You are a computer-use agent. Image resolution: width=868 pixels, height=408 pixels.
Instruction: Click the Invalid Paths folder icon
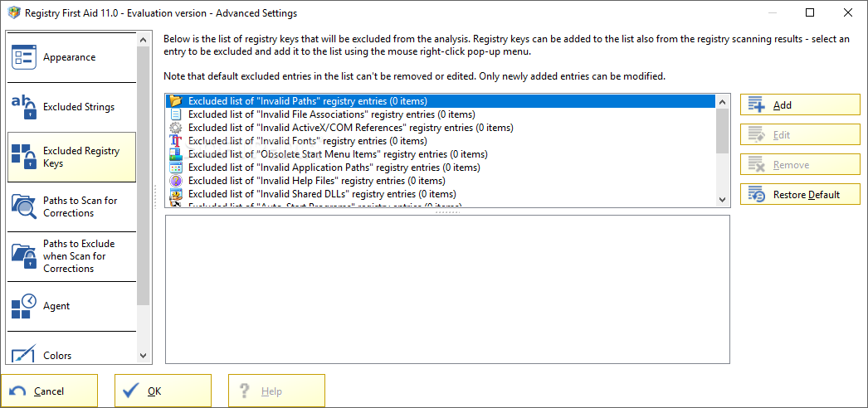(175, 101)
